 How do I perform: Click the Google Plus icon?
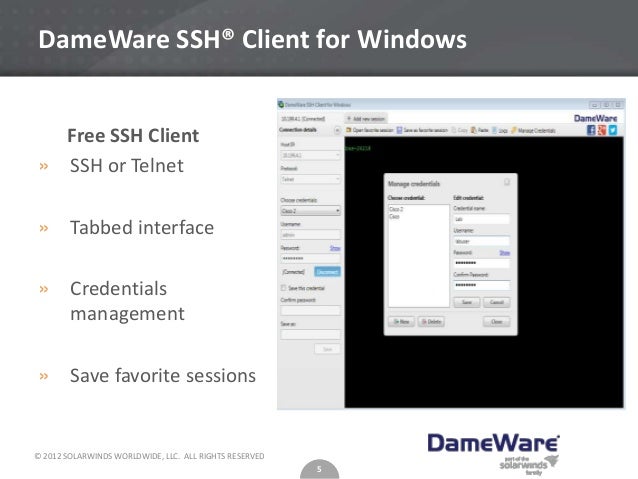click(602, 130)
